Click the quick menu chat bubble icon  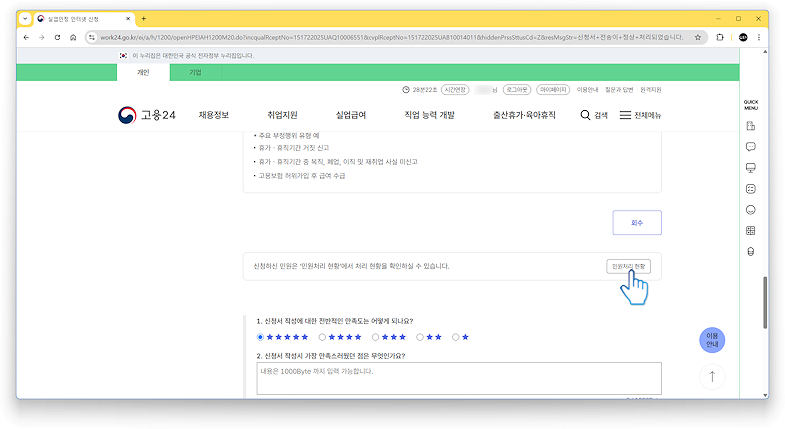tap(750, 147)
